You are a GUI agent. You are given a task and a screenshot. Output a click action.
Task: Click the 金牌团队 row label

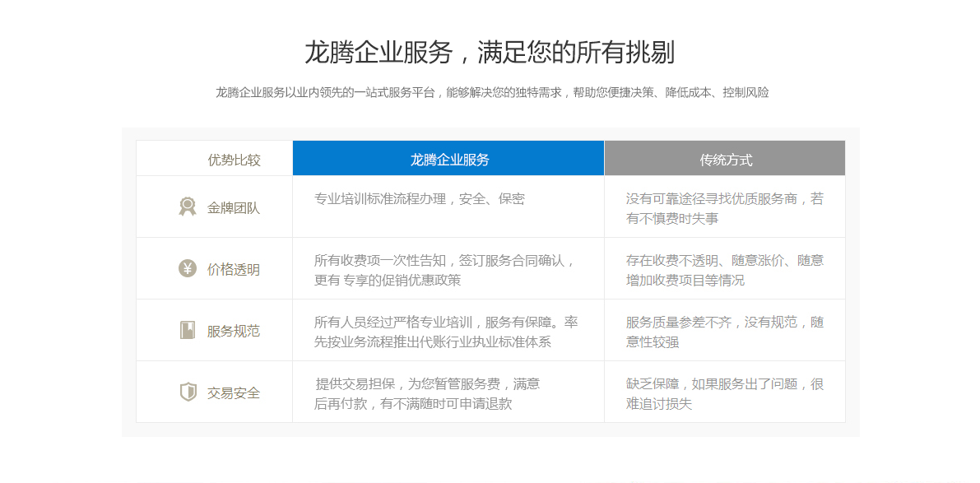[233, 208]
